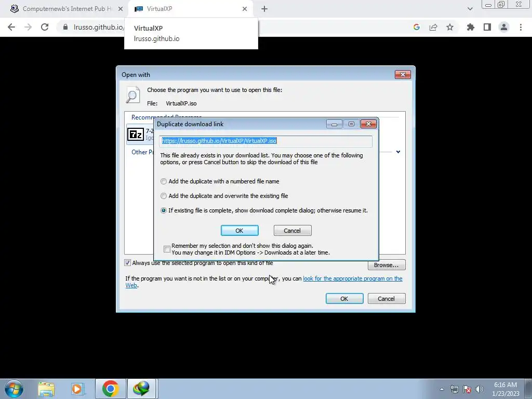Go back with Chrome's back arrow

(11, 27)
